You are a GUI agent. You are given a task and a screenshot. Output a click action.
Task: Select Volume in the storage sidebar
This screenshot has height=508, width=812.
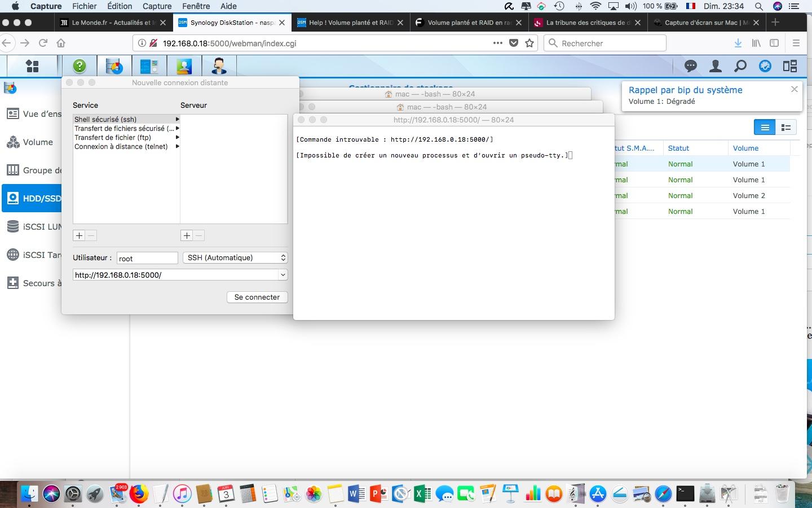point(38,142)
